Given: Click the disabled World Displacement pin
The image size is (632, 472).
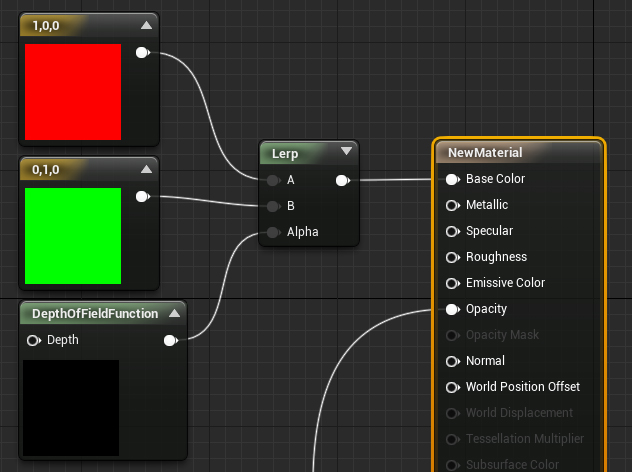Looking at the screenshot, I should pyautogui.click(x=453, y=414).
